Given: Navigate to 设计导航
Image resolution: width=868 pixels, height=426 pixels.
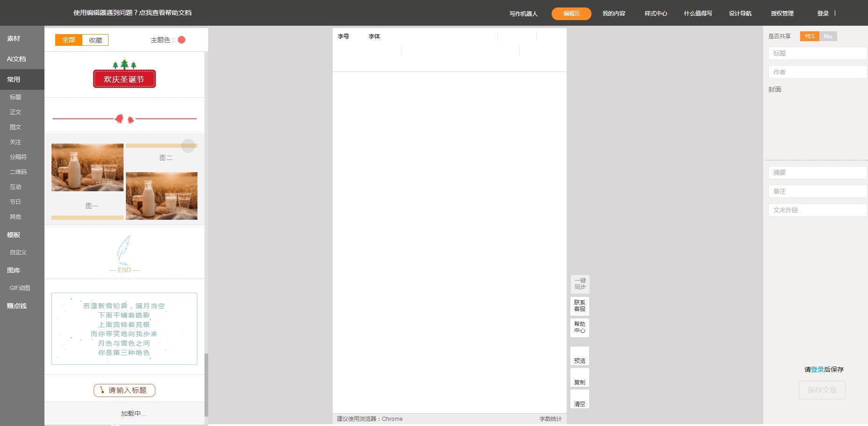Looking at the screenshot, I should tap(740, 14).
